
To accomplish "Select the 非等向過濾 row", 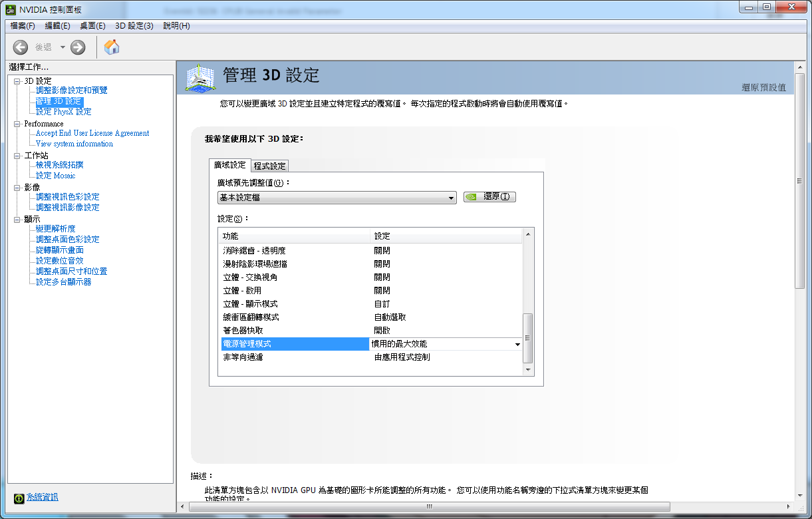I will (x=371, y=357).
